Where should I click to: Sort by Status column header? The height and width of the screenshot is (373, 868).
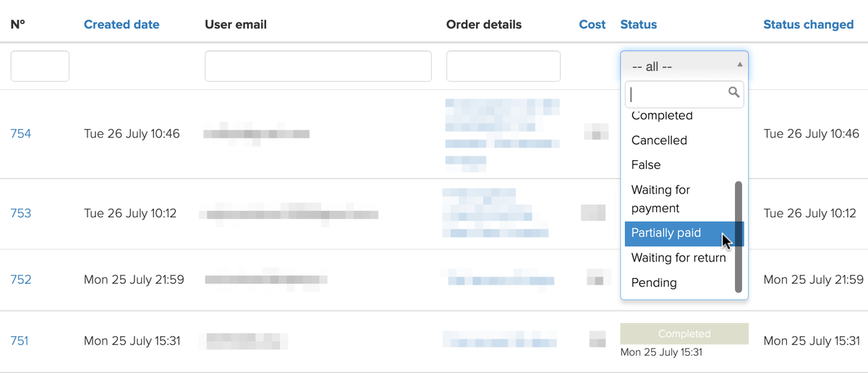tap(639, 25)
